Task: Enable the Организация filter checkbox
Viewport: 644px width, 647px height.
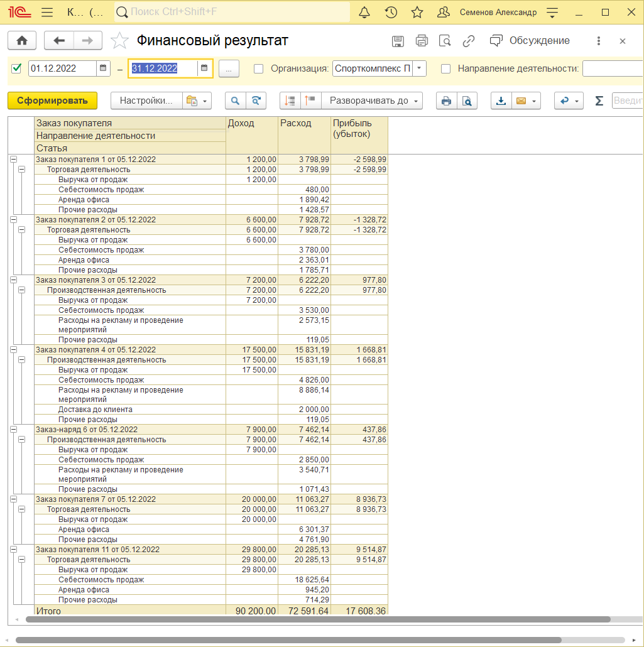Action: [x=258, y=68]
